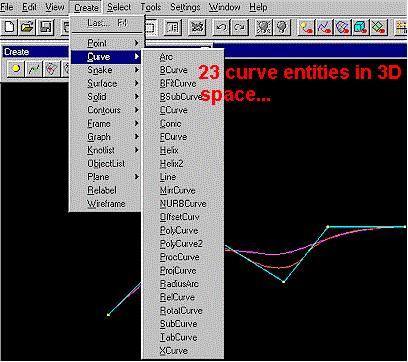The height and width of the screenshot is (362, 408).
Task: Open the View menu
Action: pyautogui.click(x=54, y=7)
